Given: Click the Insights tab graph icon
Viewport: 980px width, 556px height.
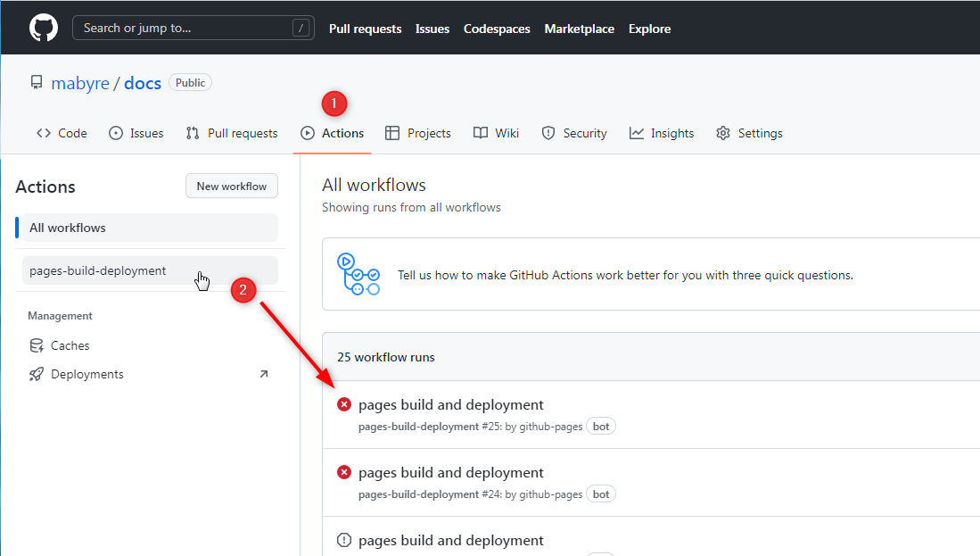Looking at the screenshot, I should click(x=637, y=133).
